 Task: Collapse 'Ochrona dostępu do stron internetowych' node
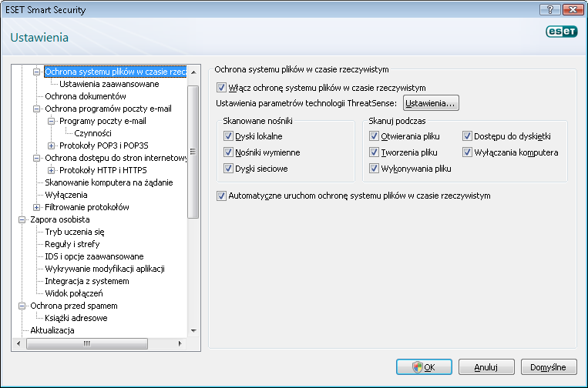36,158
